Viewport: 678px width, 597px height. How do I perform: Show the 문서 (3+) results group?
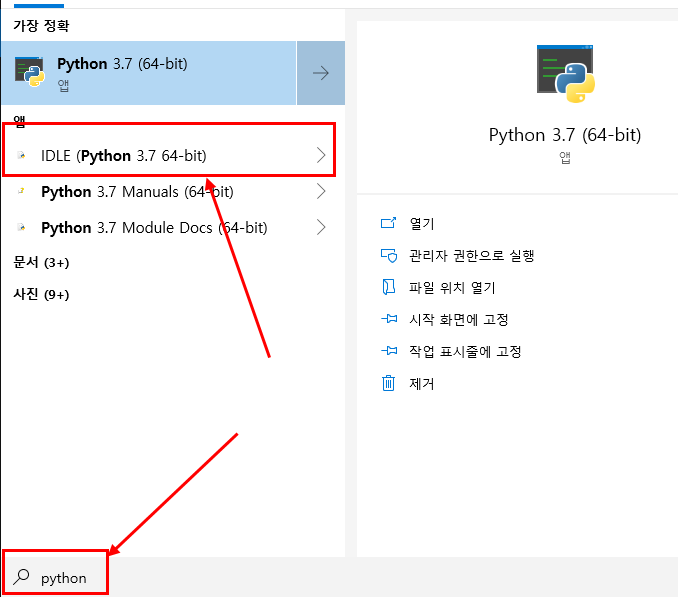point(41,262)
